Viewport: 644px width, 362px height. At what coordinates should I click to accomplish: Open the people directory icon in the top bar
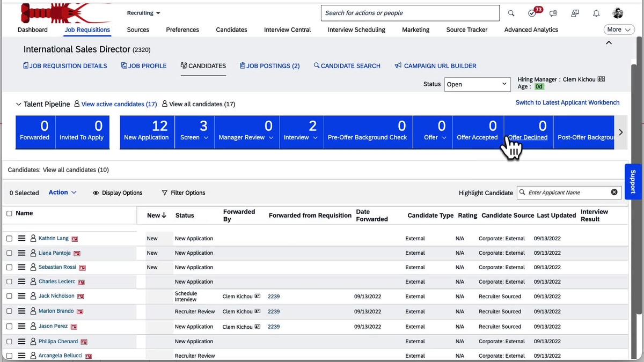575,13
